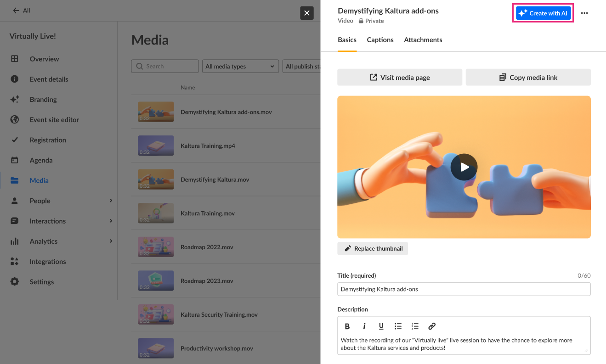Image resolution: width=606 pixels, height=364 pixels.
Task: Click the Interactions chat icon
Action: tap(15, 221)
